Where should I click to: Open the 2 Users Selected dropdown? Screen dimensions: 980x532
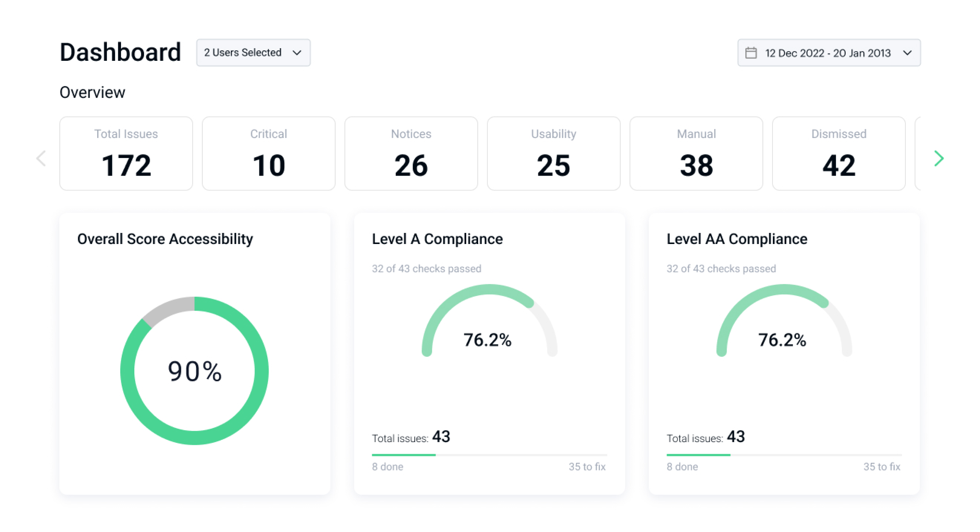[253, 52]
